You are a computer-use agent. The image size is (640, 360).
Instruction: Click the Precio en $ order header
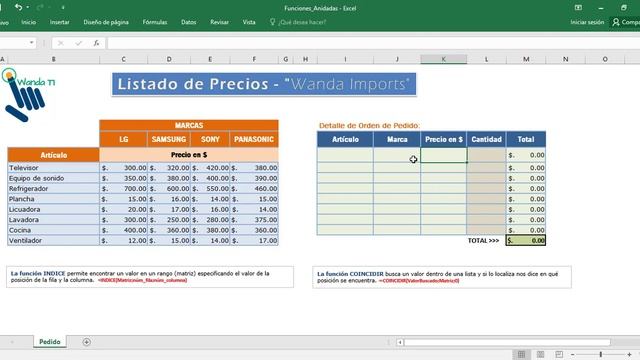pyautogui.click(x=444, y=139)
